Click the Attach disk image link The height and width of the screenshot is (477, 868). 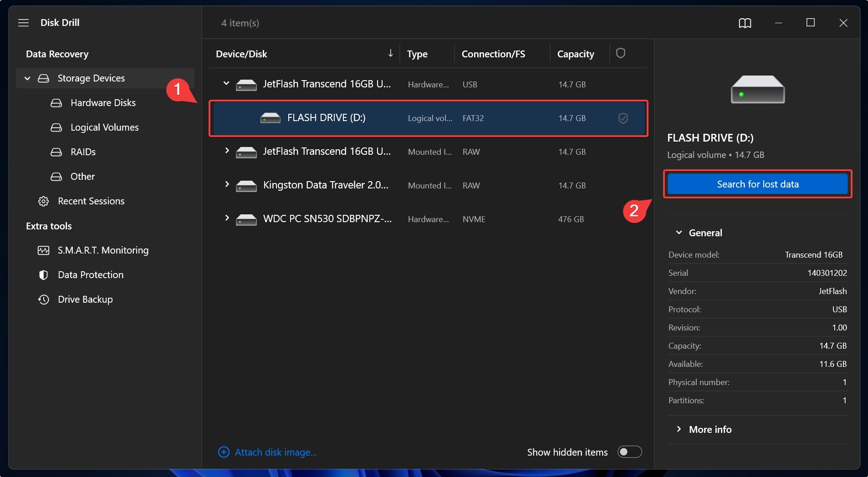coord(276,452)
